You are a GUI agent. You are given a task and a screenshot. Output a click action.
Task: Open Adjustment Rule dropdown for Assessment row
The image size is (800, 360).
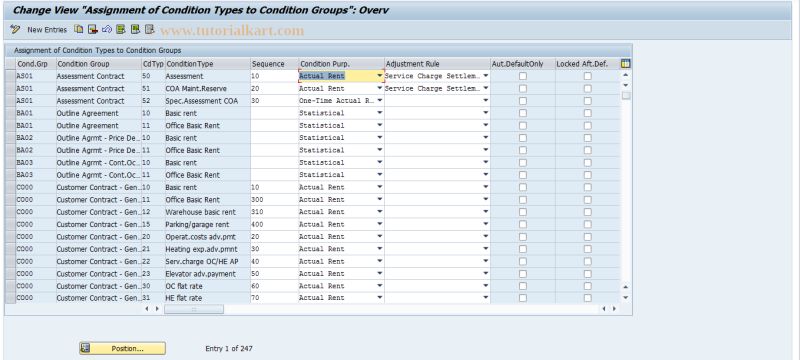(x=485, y=76)
